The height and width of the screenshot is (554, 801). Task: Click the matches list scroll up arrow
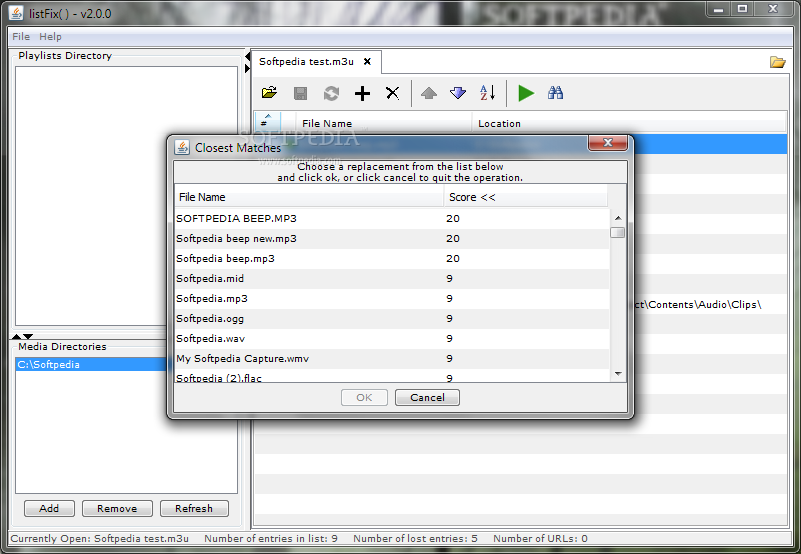click(x=618, y=218)
